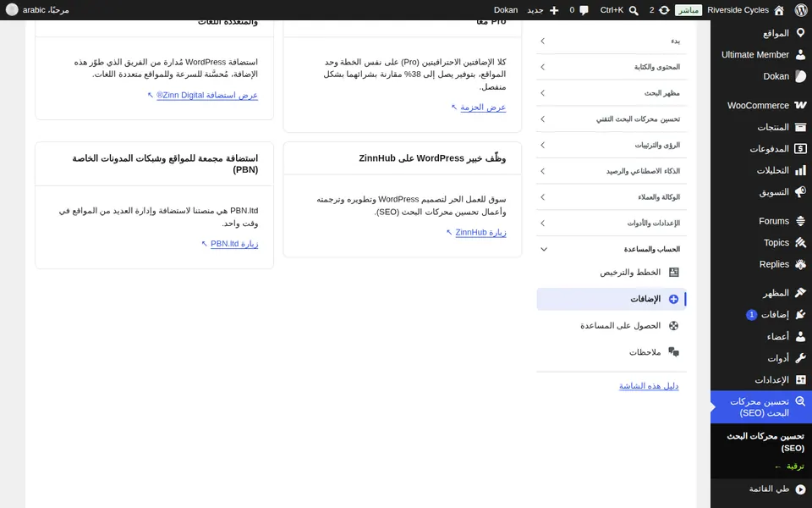
Task: Expand تحسين محركات البحث التقني section
Action: (x=612, y=119)
